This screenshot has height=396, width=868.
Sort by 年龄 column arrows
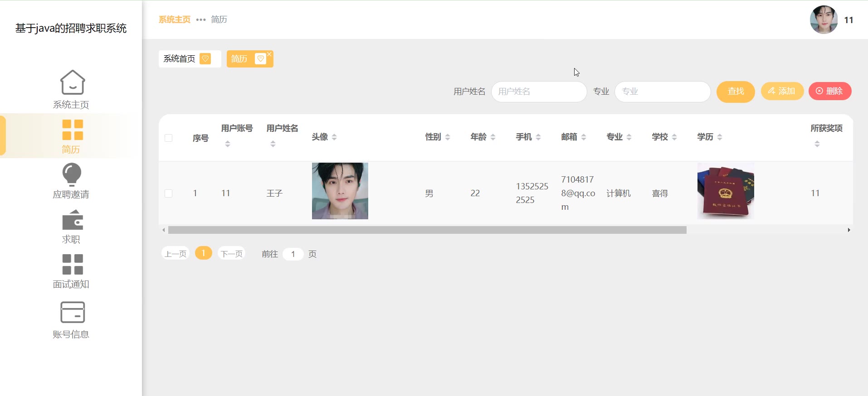(x=493, y=137)
